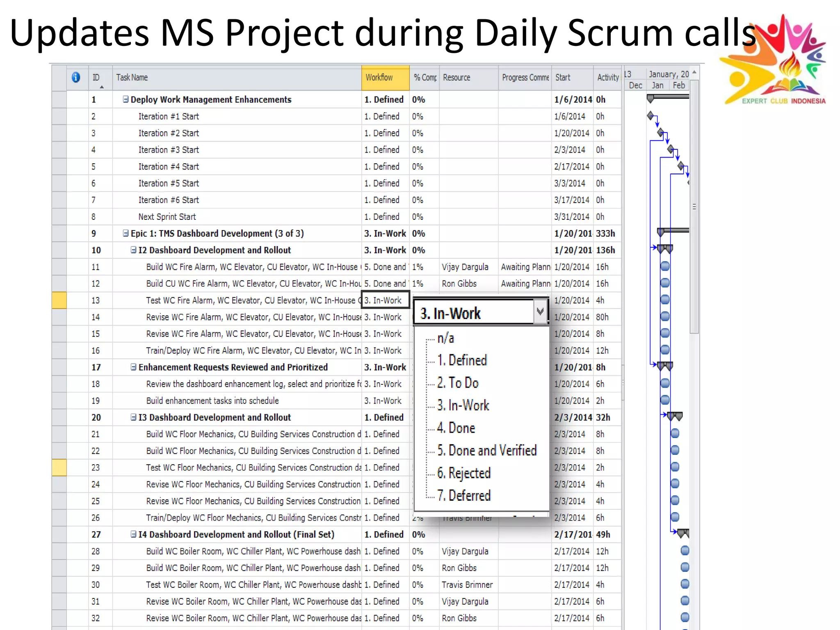840x630 pixels.
Task: Click activity value 333h in row 9
Action: tap(605, 233)
